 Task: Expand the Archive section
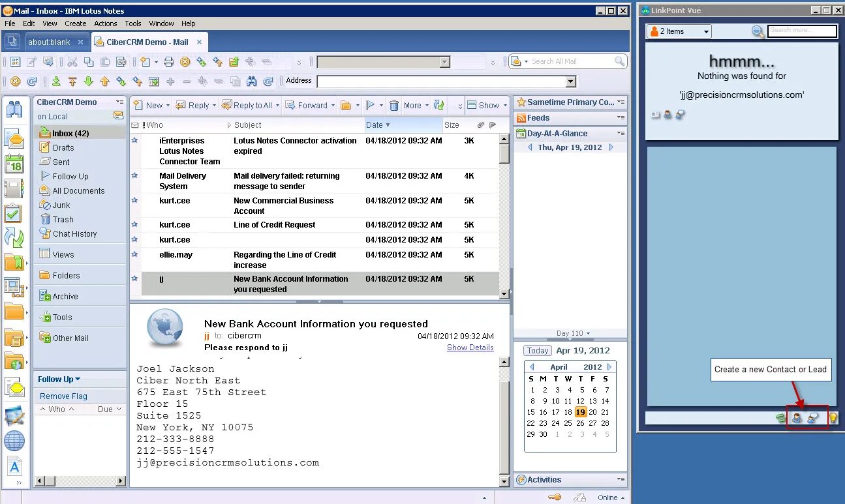pos(65,297)
